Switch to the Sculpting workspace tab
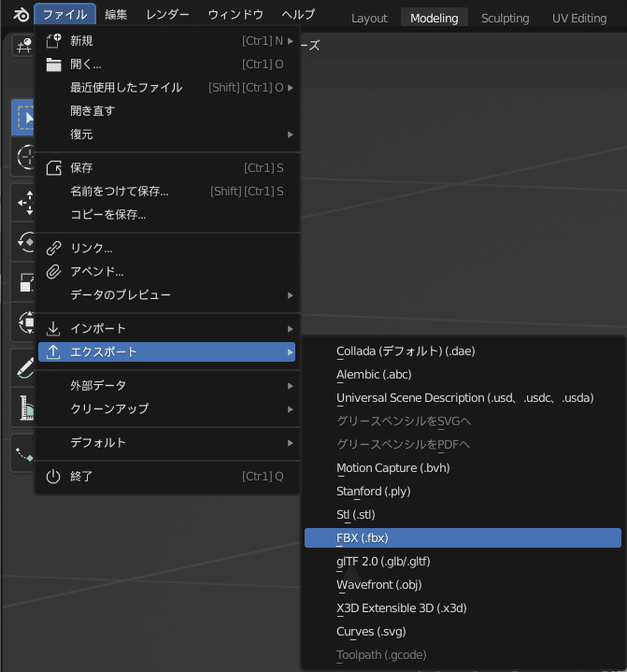This screenshot has width=627, height=672. [x=505, y=19]
